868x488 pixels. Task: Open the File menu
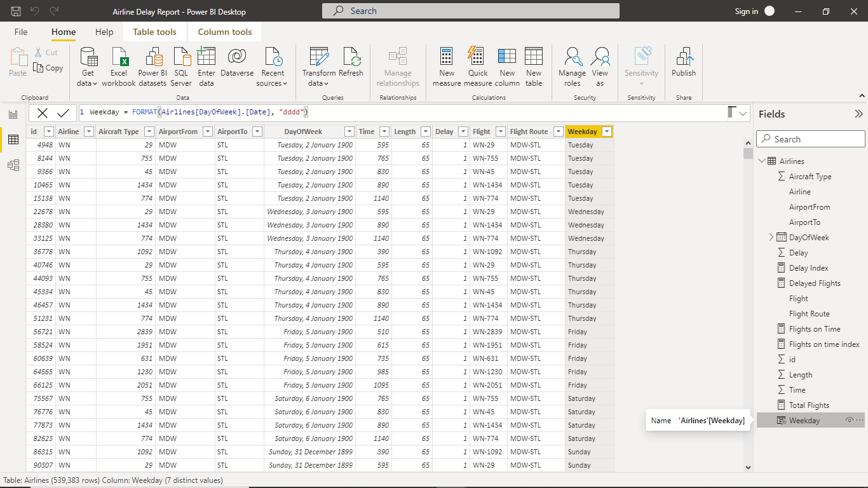tap(20, 31)
